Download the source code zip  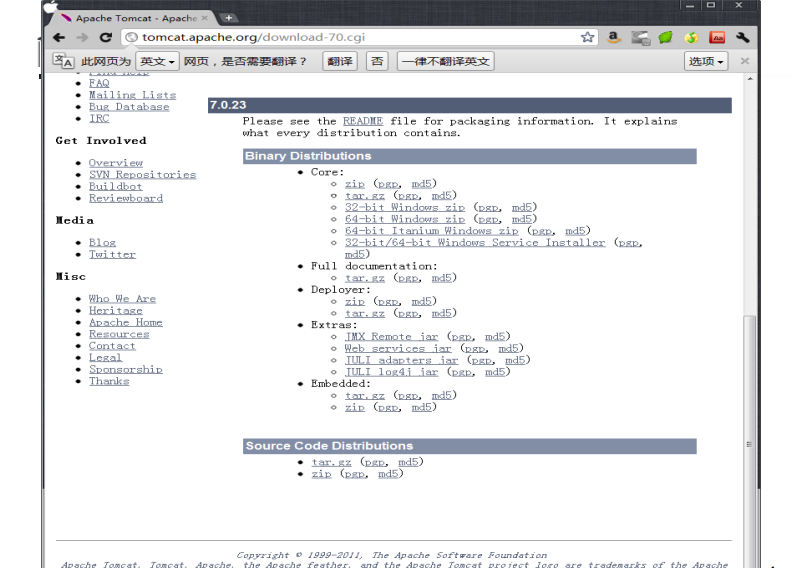coord(321,474)
